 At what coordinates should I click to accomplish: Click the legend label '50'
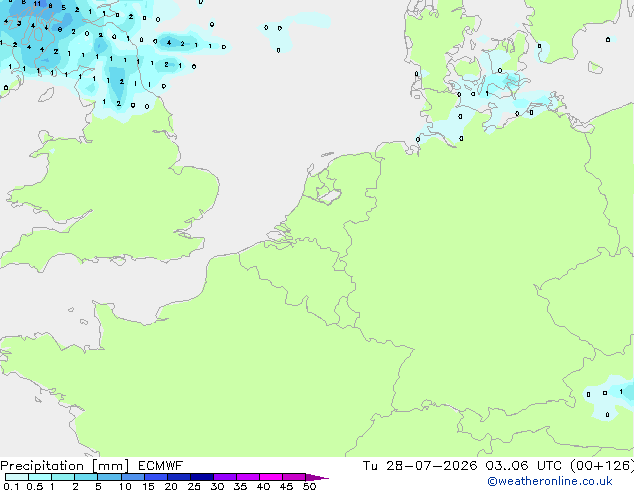(x=309, y=486)
